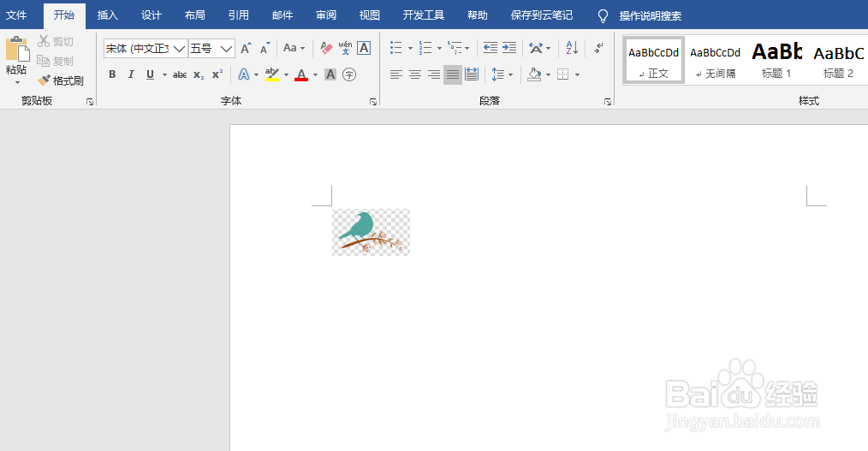The image size is (868, 451).
Task: Clear all formatting with eraser icon
Action: [327, 48]
